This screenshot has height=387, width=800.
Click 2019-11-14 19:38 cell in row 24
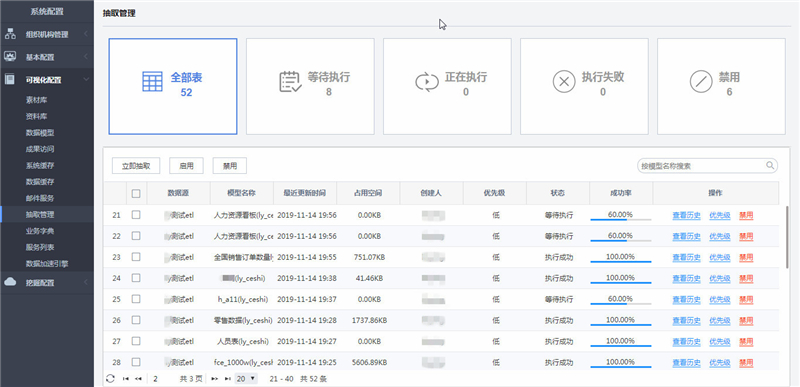pyautogui.click(x=307, y=278)
